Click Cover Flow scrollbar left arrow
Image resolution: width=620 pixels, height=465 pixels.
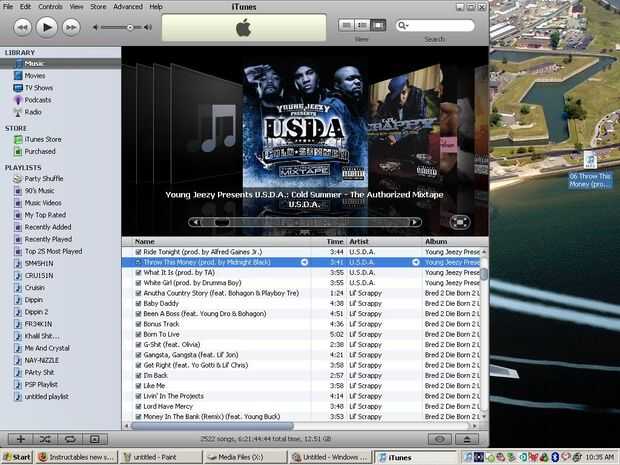(194, 222)
